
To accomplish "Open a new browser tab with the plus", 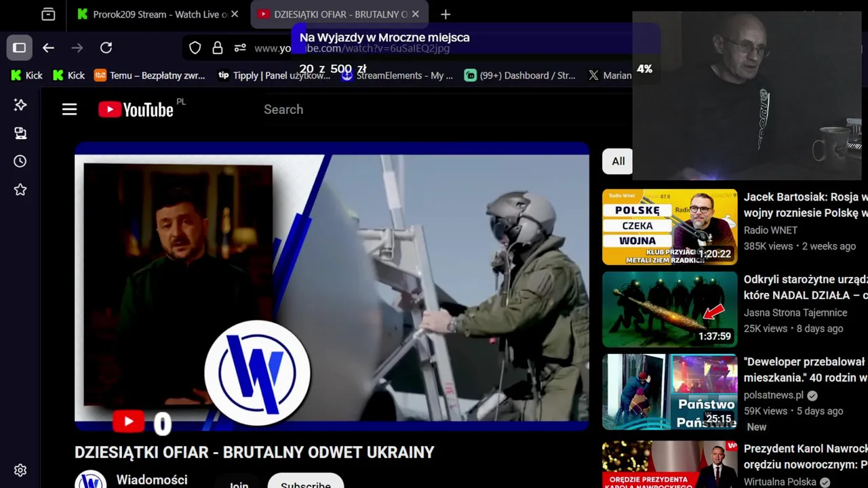I will [x=446, y=14].
